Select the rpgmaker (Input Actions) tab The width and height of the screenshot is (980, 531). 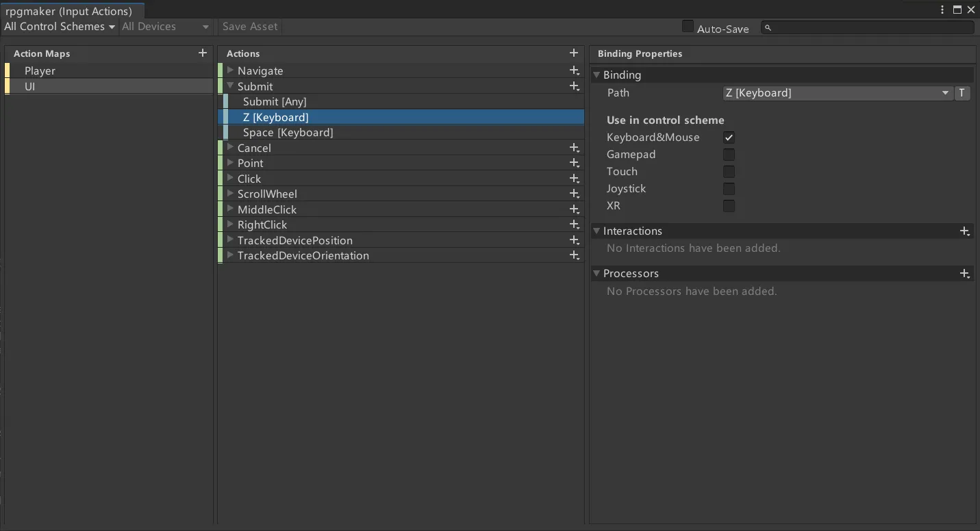69,11
